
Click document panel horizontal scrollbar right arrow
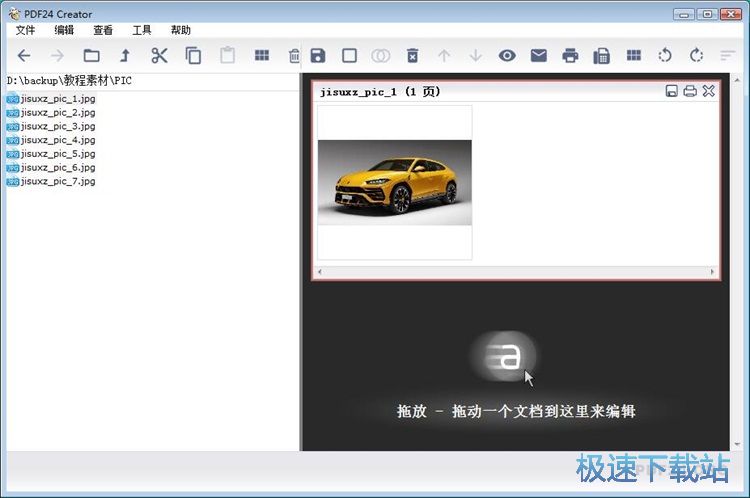click(712, 272)
